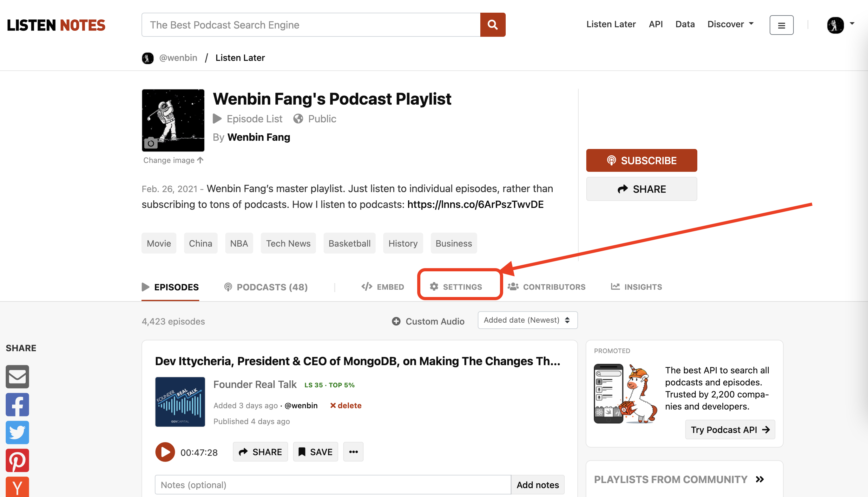The width and height of the screenshot is (868, 497).
Task: Select the History tag
Action: [403, 243]
